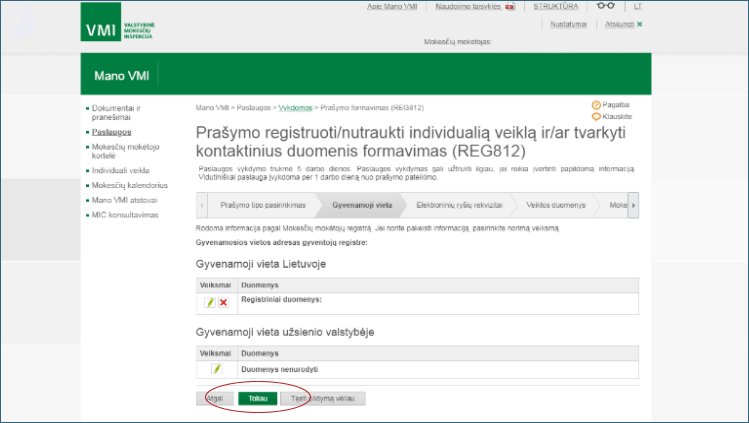Click Tęsti pildymą vėliau button
749x423 pixels.
(x=323, y=399)
